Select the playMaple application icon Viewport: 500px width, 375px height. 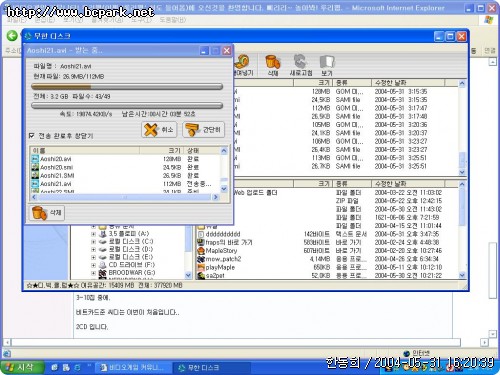(x=201, y=267)
